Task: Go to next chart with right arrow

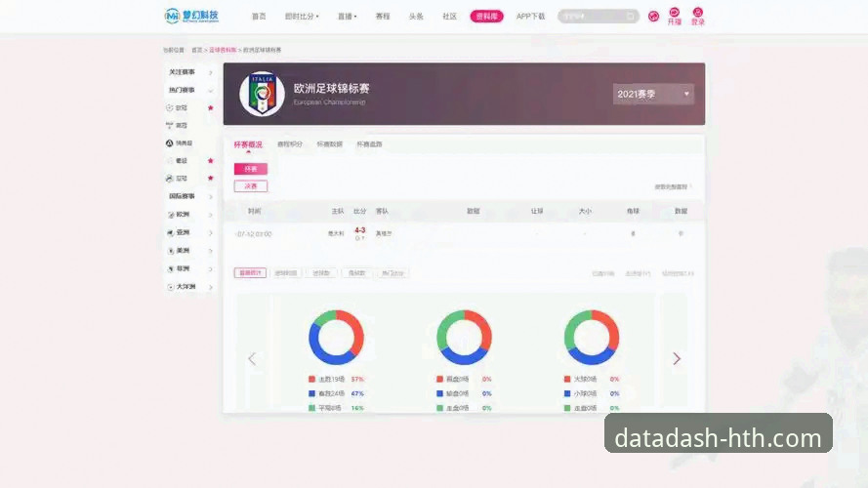Action: tap(677, 358)
